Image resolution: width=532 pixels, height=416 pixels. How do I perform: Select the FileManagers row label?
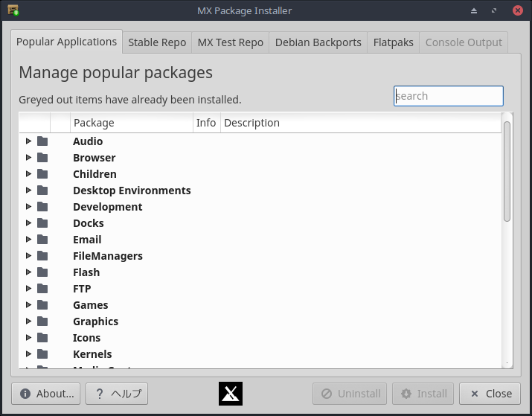(x=108, y=255)
